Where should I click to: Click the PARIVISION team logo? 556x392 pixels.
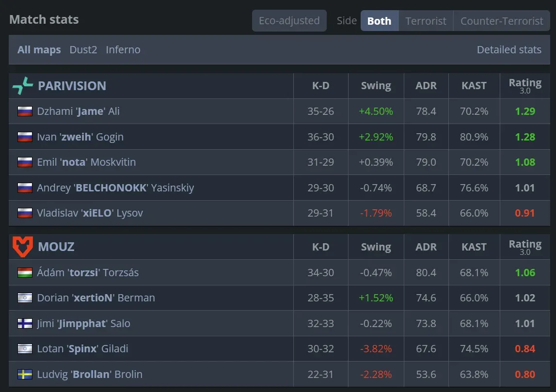[x=22, y=86]
